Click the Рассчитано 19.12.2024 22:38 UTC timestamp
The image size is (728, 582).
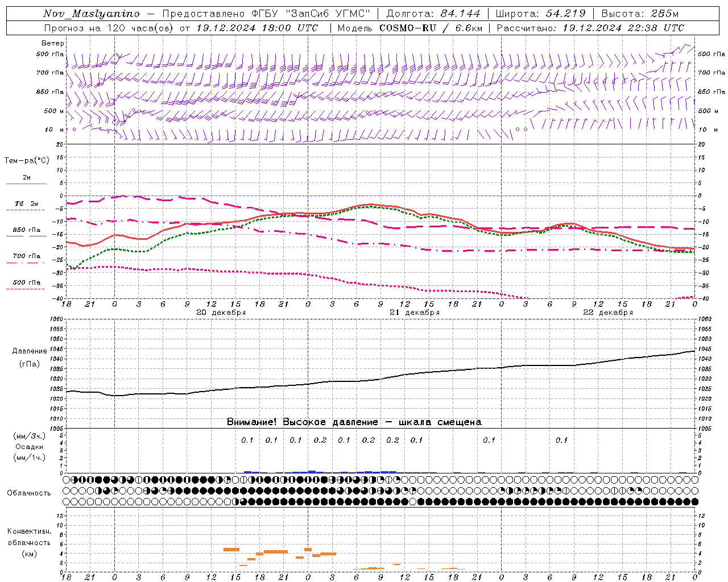[x=590, y=28]
